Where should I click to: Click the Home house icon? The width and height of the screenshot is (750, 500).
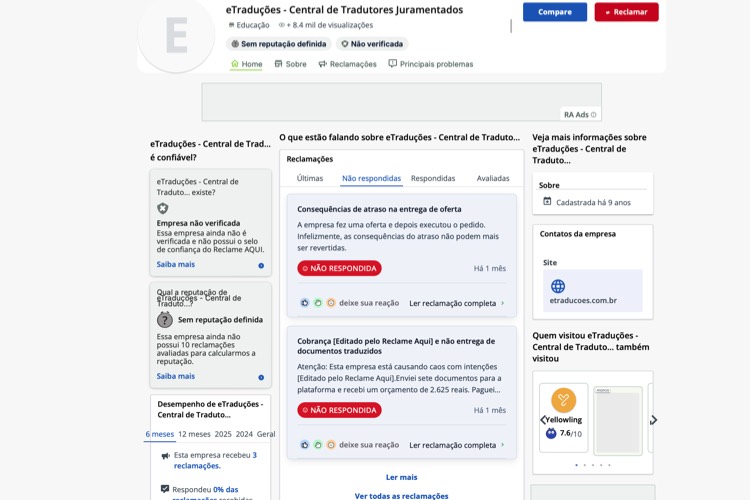pos(235,64)
